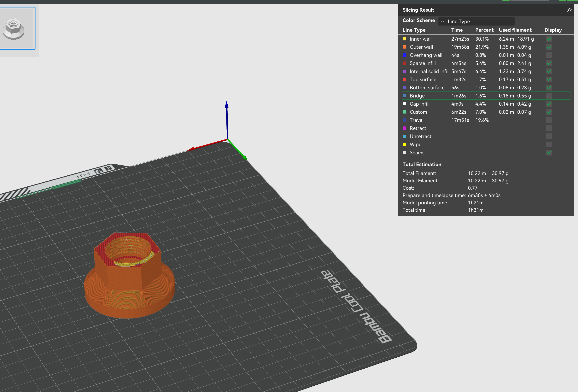Click the Retract magenta icon
The image size is (578, 392).
pos(405,128)
